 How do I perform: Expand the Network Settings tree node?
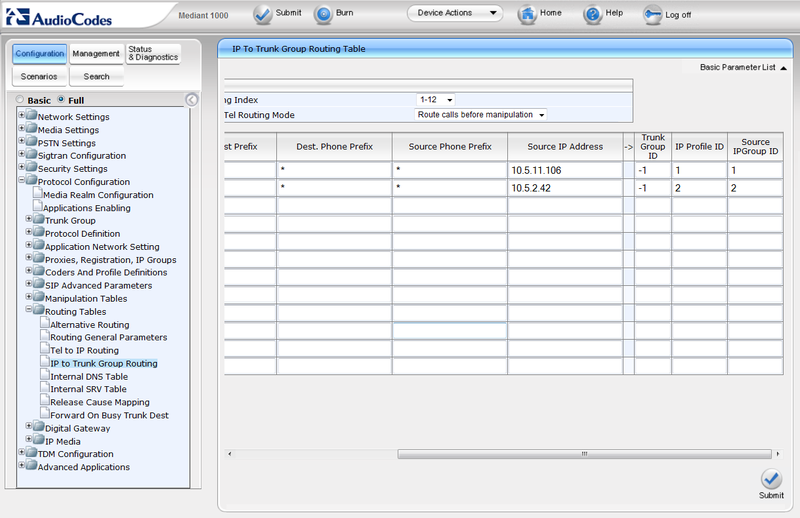[22, 117]
